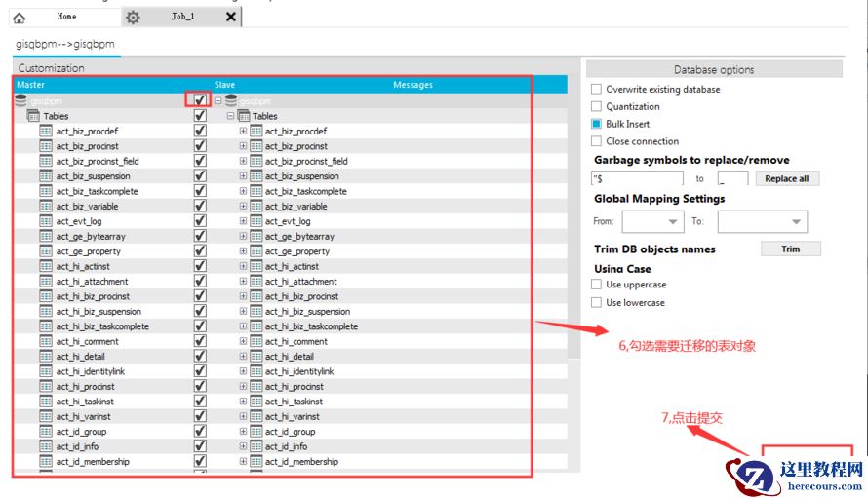Click the Home house icon

[x=20, y=19]
